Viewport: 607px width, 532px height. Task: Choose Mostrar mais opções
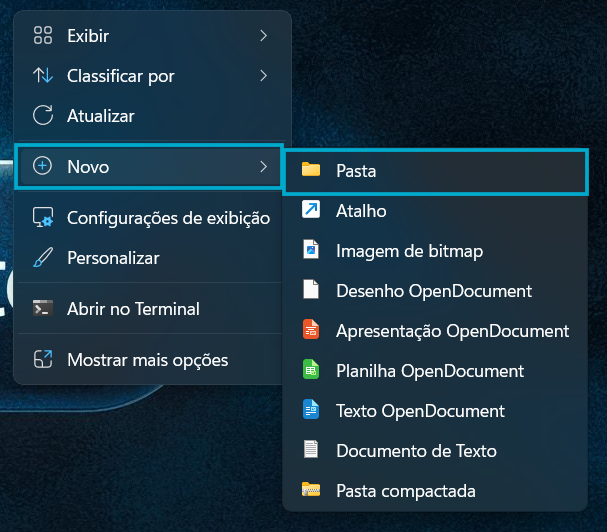tap(147, 360)
